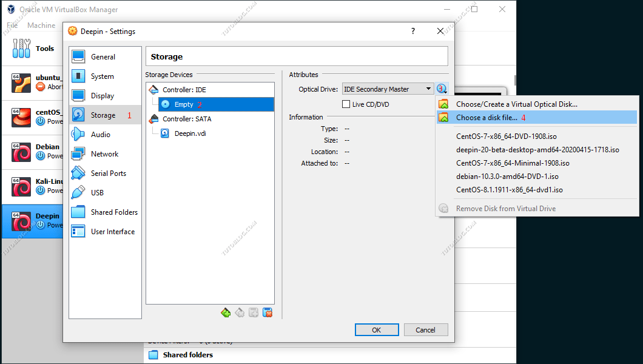Click the remove attachment icon below storage tree
Viewport: 643px width, 364px height.
click(268, 313)
